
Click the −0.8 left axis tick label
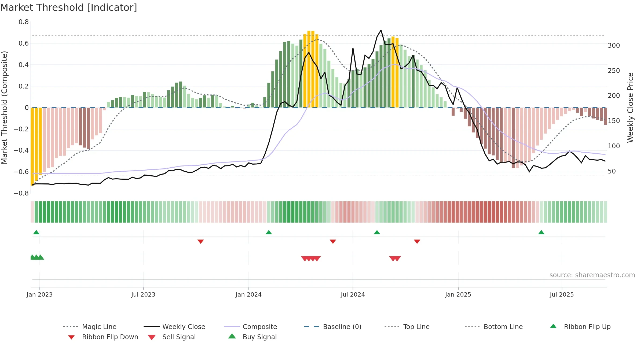click(x=21, y=193)
